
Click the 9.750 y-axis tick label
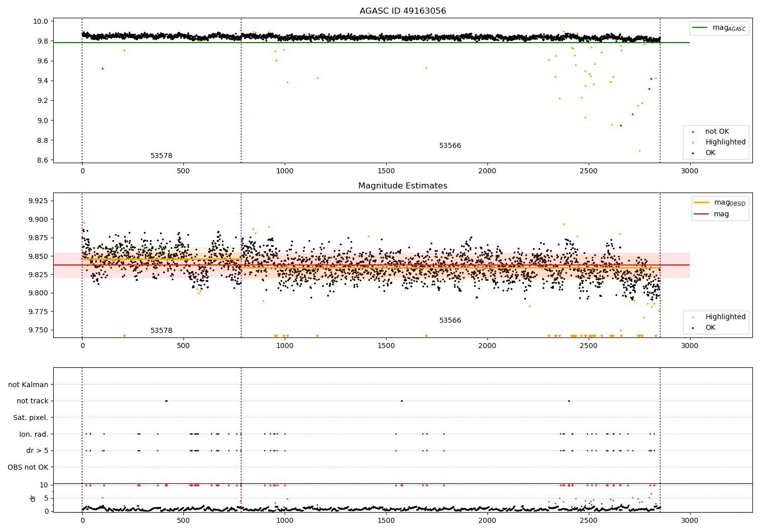point(38,330)
